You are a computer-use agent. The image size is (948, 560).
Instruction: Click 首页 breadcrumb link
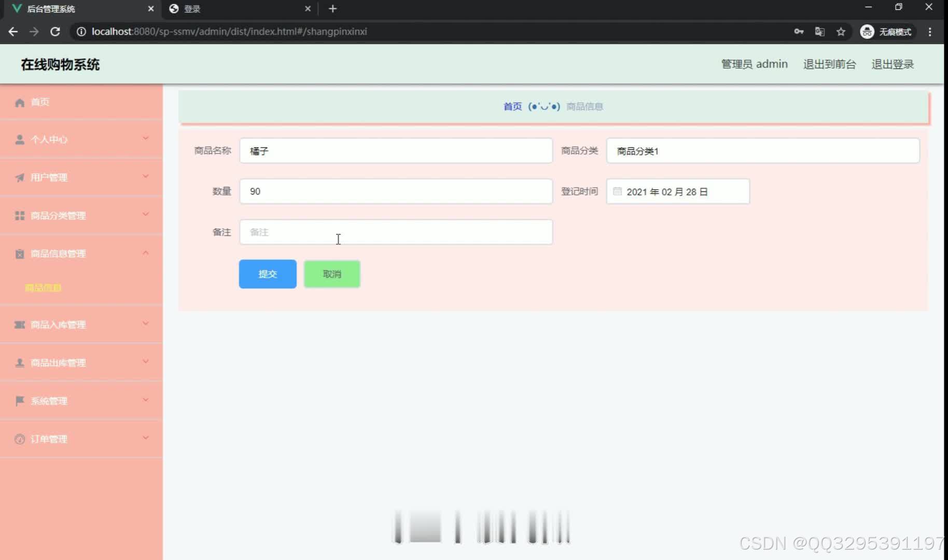[x=512, y=106]
